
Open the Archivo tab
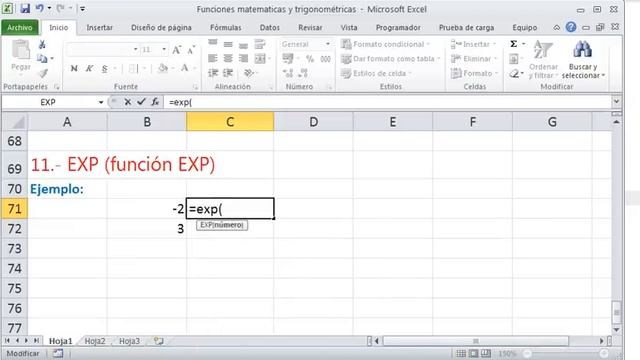click(x=20, y=27)
